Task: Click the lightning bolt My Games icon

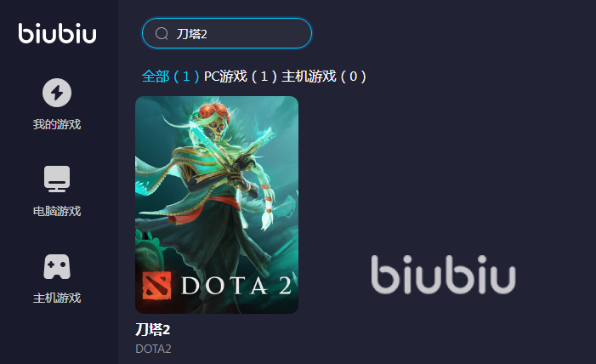Action: (x=57, y=93)
